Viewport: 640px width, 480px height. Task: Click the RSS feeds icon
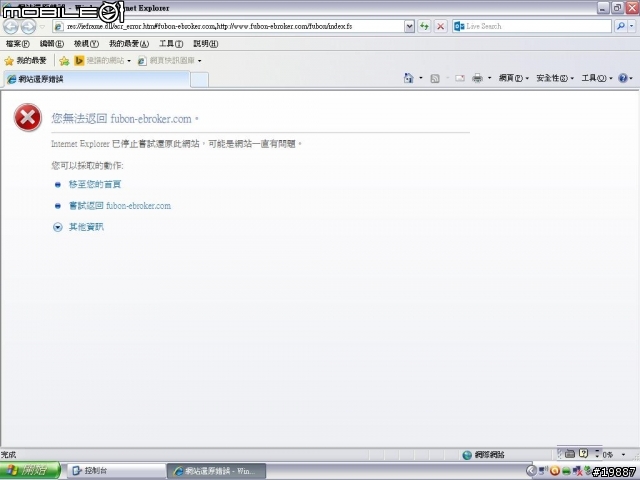coord(435,78)
